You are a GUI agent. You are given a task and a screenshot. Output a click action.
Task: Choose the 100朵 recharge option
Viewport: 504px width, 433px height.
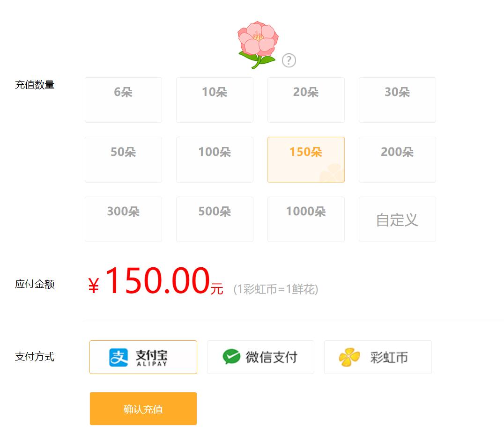(x=215, y=159)
